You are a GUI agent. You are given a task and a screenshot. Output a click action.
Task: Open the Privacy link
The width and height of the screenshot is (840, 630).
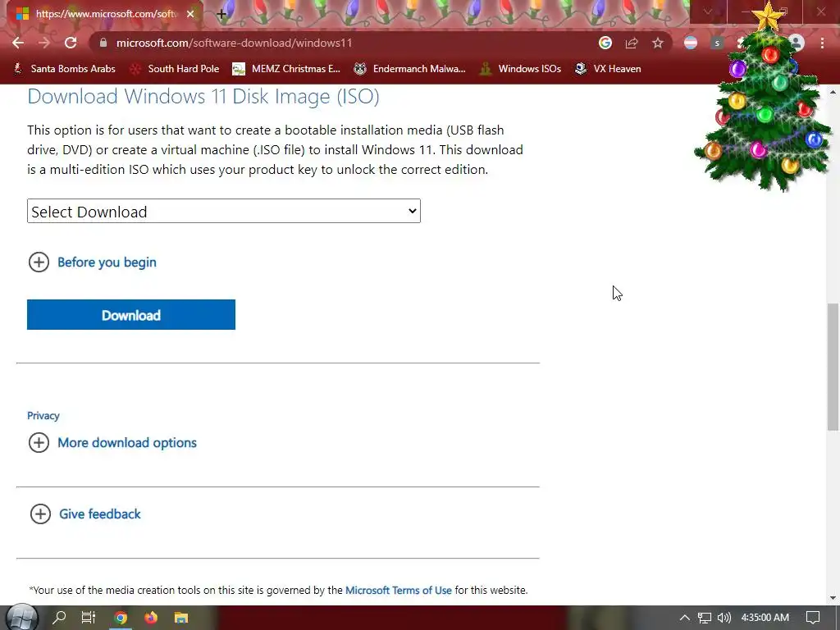[x=43, y=416]
